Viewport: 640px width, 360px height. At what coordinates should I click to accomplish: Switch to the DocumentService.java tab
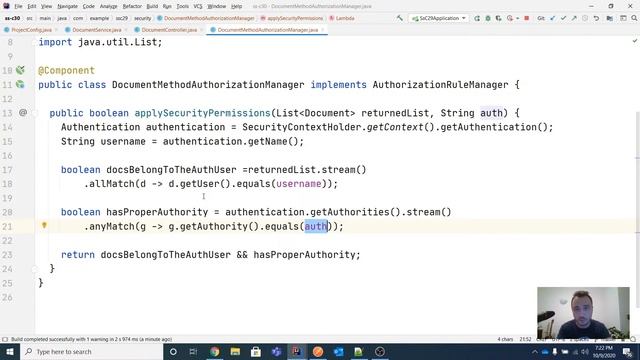coord(96,30)
